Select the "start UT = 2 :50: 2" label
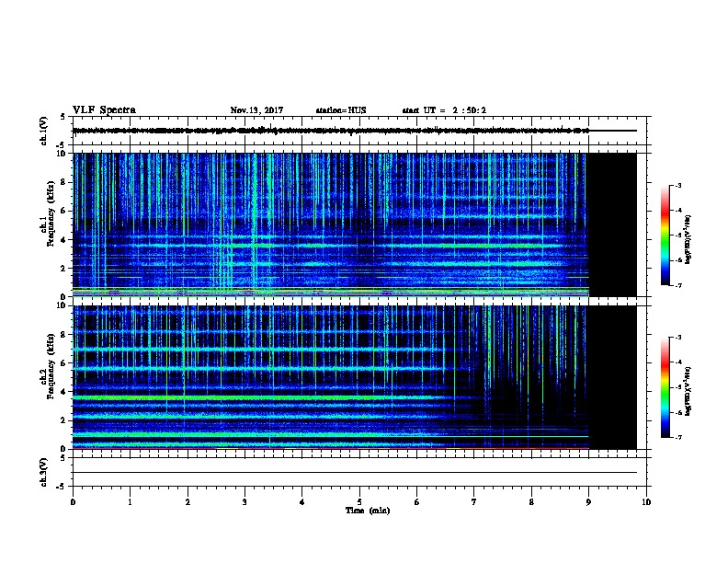This screenshot has width=728, height=563. 444,110
